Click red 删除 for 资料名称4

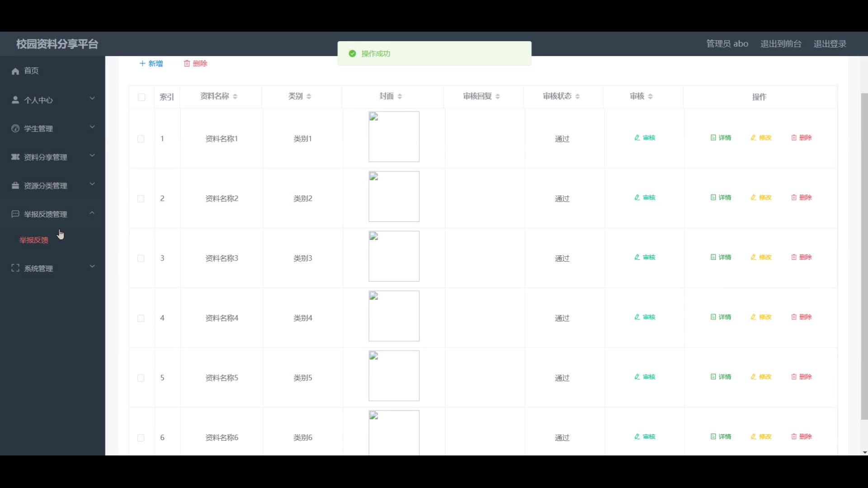tap(802, 317)
